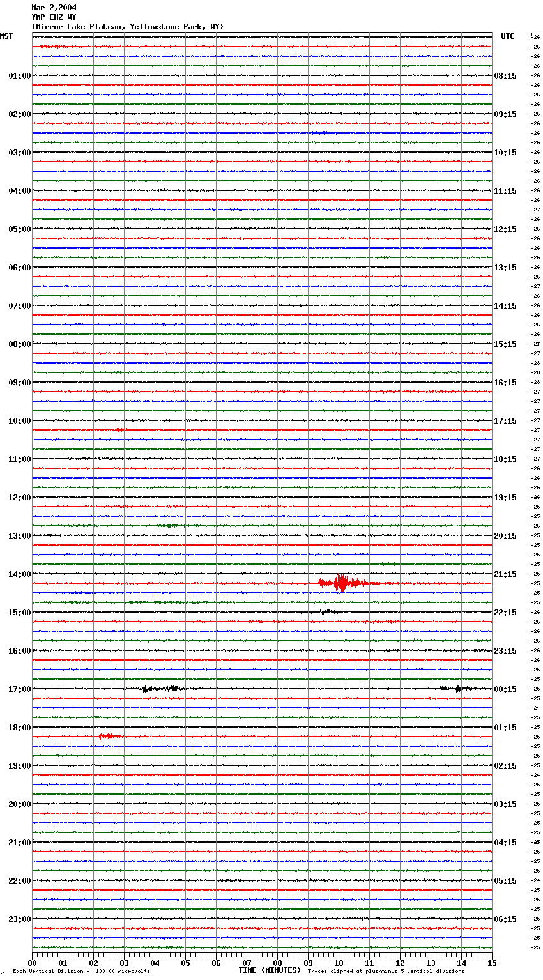
Task: Click the 'Mar 2,2004' date header
Action: pos(54,8)
